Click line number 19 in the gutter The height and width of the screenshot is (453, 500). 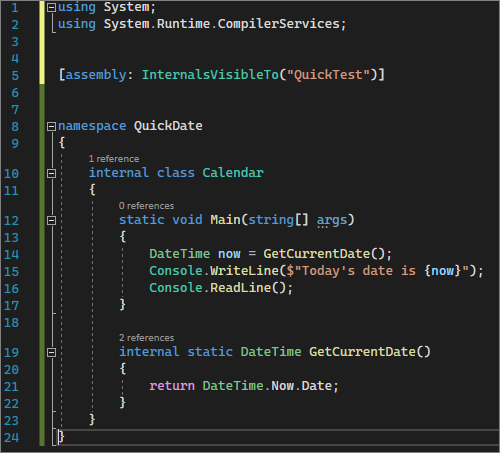coord(11,353)
